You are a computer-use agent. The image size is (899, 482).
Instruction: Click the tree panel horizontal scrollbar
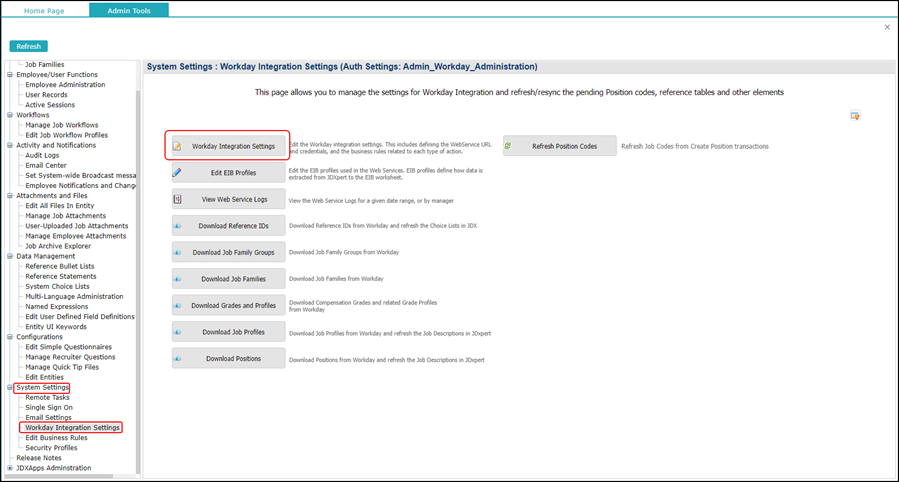click(60, 476)
